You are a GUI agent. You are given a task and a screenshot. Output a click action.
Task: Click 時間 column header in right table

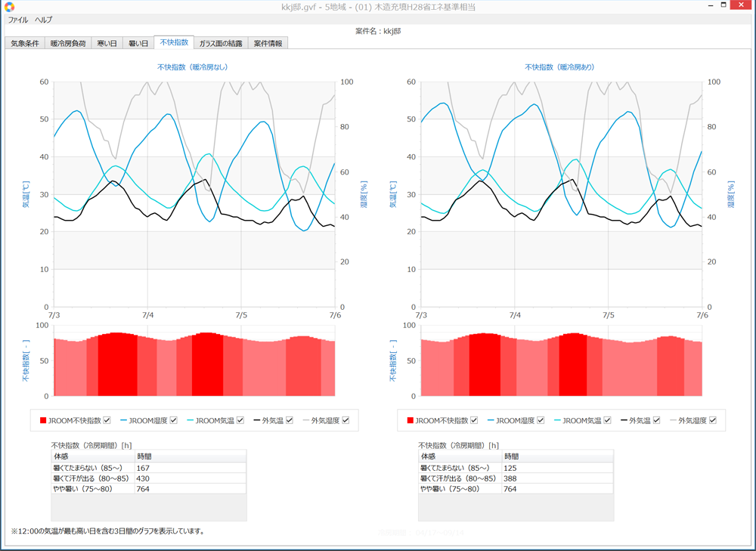pyautogui.click(x=558, y=456)
